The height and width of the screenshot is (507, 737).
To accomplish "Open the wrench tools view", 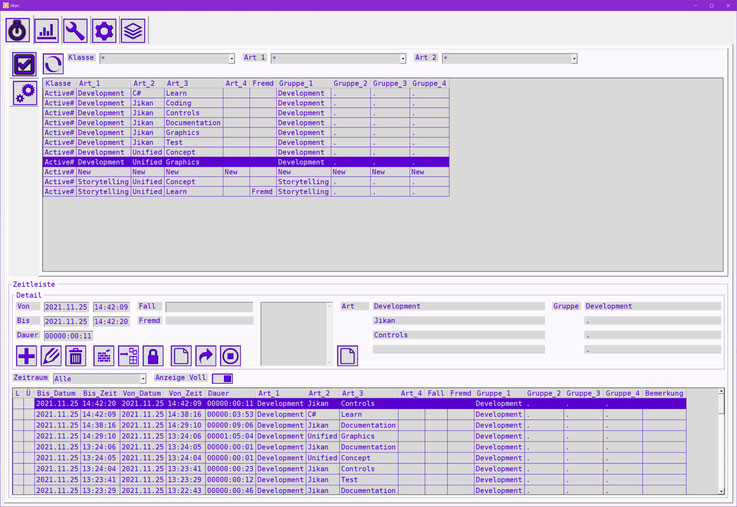I will (x=75, y=31).
